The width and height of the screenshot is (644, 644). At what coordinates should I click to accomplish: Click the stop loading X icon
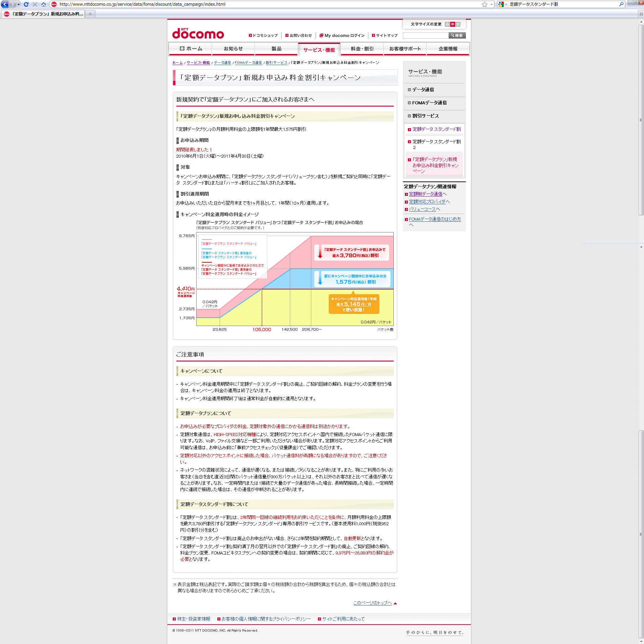35,4
